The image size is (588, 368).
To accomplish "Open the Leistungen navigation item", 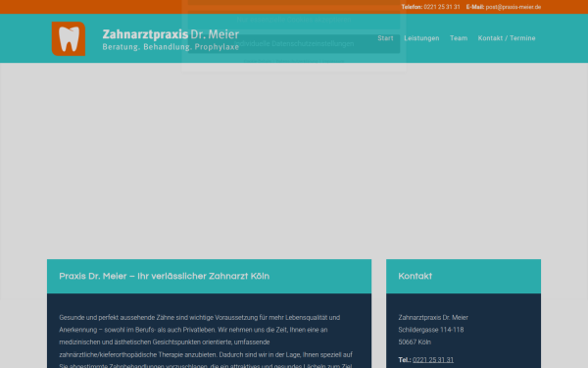I will click(x=421, y=38).
